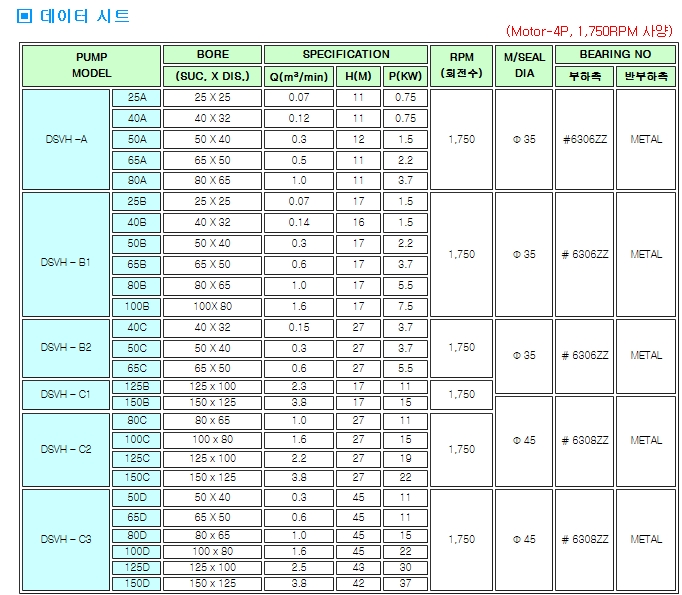Select the 부하측 sub-header cell
682x595 pixels.
583,76
